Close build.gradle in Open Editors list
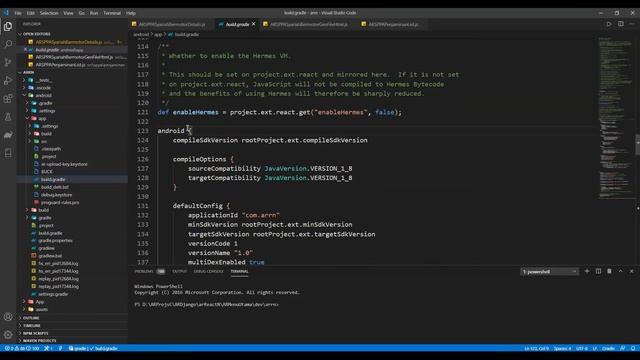Image resolution: width=640 pixels, height=360 pixels. (25, 49)
